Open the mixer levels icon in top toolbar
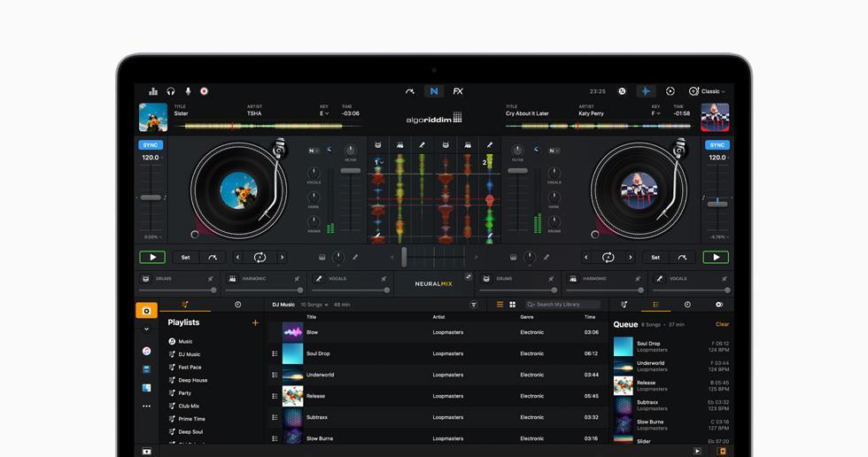Screen dimensions: 868x457 click(153, 91)
